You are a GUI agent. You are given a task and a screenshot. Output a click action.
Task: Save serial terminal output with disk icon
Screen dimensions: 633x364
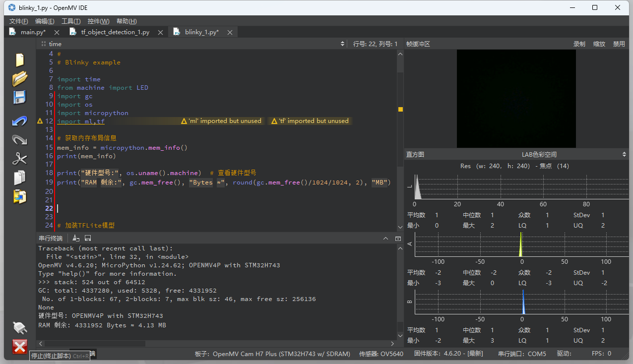pyautogui.click(x=88, y=239)
